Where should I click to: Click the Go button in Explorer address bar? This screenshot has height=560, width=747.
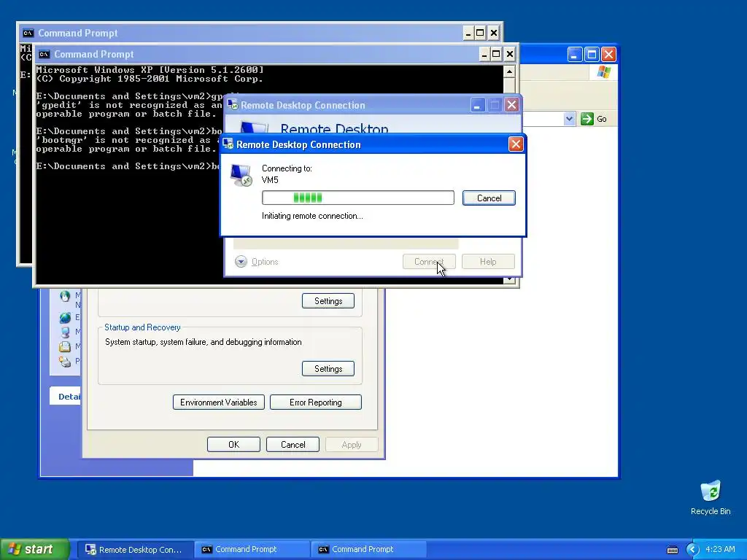[594, 119]
